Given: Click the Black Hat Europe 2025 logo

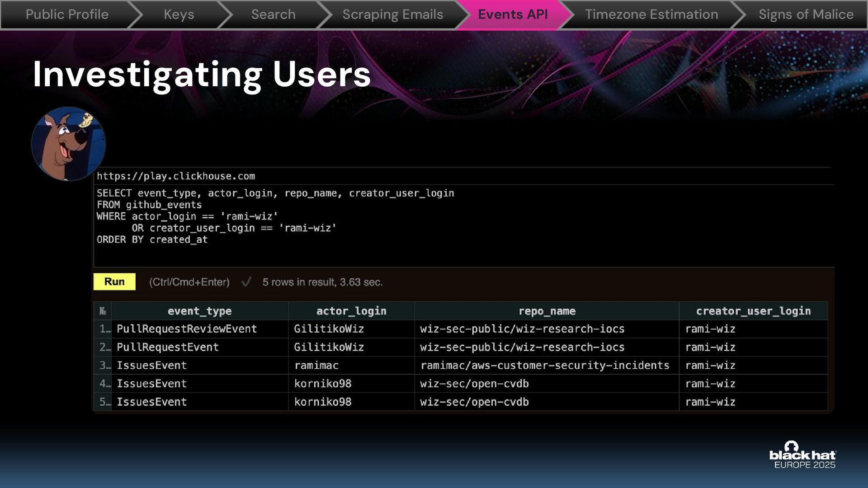Looking at the screenshot, I should click(x=803, y=455).
